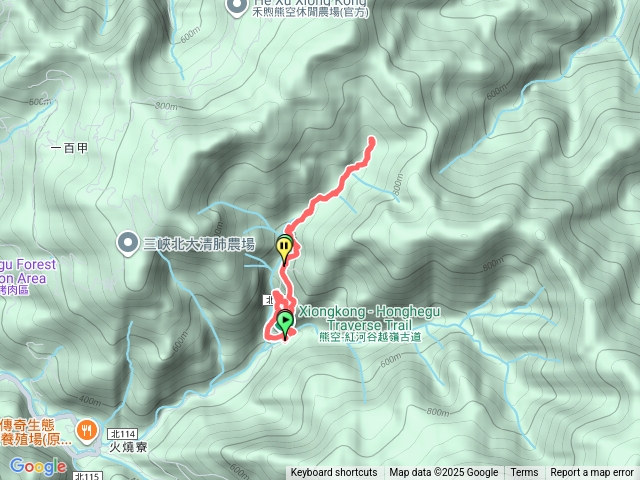The width and height of the screenshot is (640, 480).
Task: Click the 三峽北大清肺農場 label text
Action: pyautogui.click(x=199, y=244)
